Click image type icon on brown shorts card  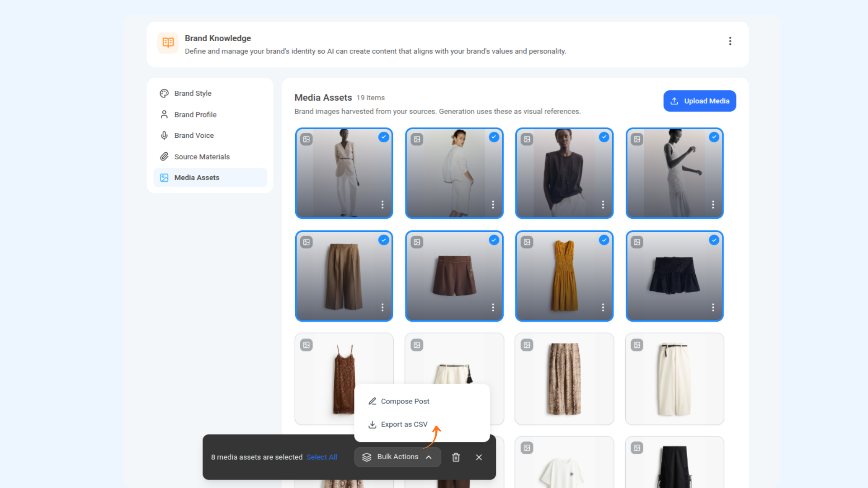pos(417,242)
